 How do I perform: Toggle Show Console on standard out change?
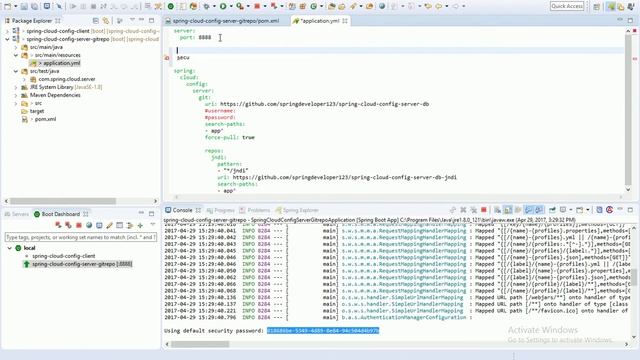pos(529,210)
